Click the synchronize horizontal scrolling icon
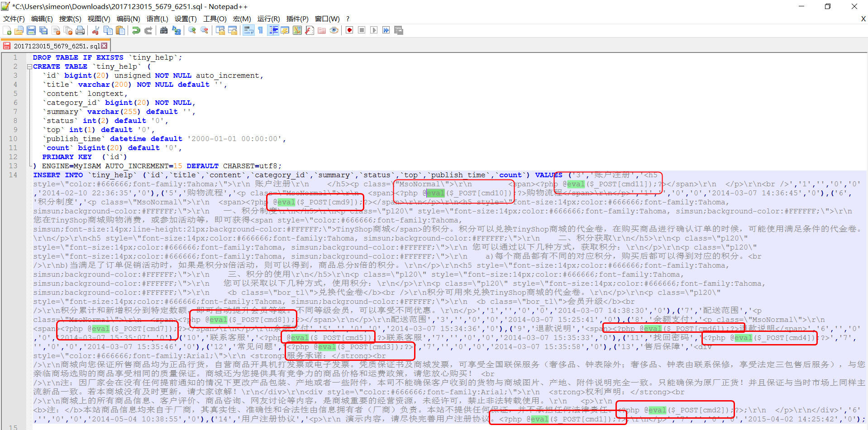The image size is (868, 430). (x=233, y=30)
